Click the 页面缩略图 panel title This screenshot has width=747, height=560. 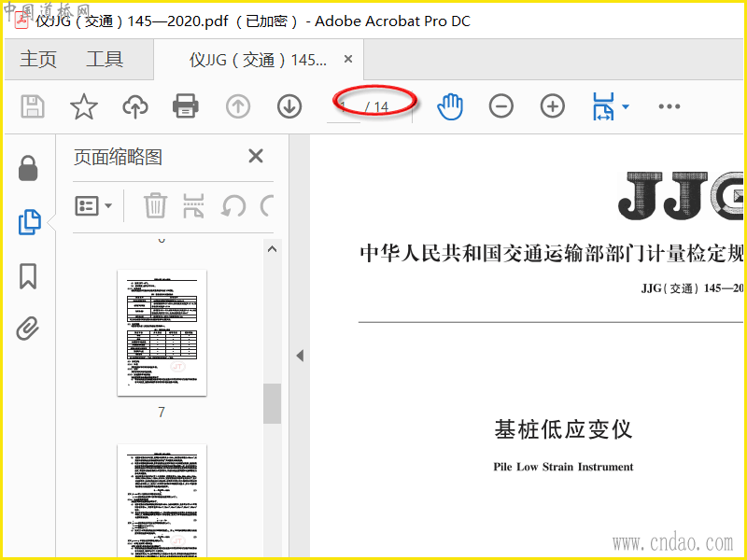[119, 157]
